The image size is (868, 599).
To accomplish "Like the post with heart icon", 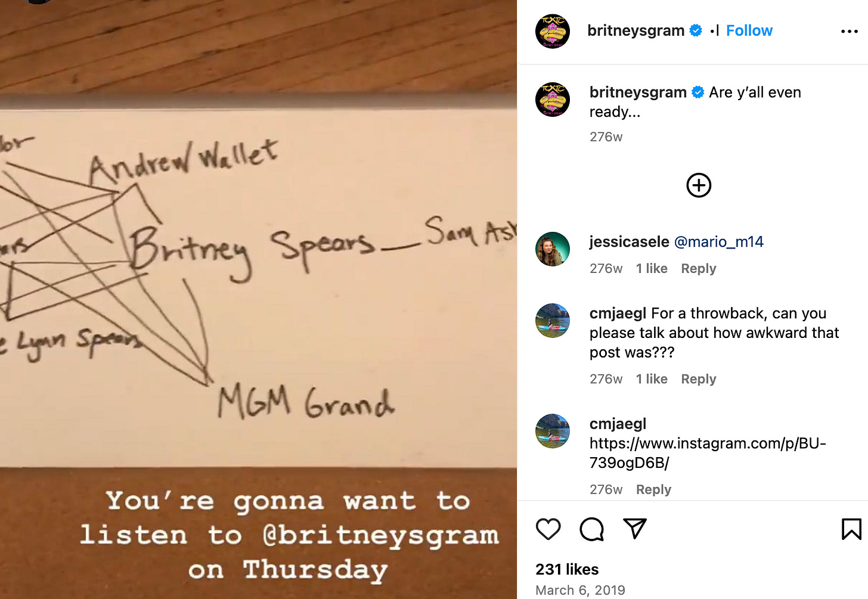I will 548,529.
